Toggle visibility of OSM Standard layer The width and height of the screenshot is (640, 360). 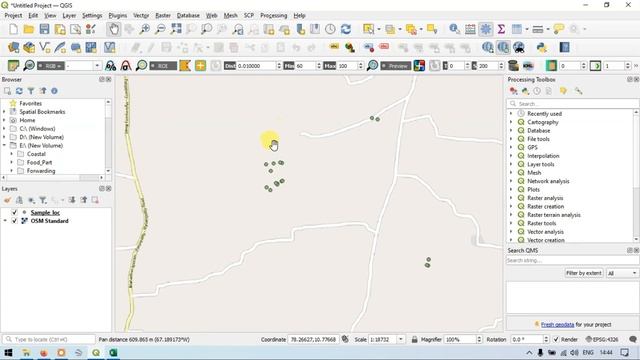click(15, 221)
